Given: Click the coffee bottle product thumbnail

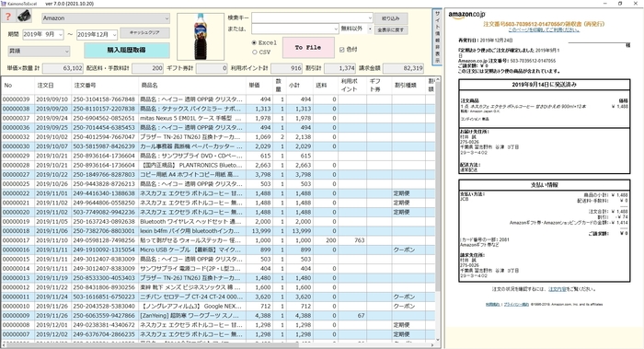Looking at the screenshot, I should tap(201, 37).
